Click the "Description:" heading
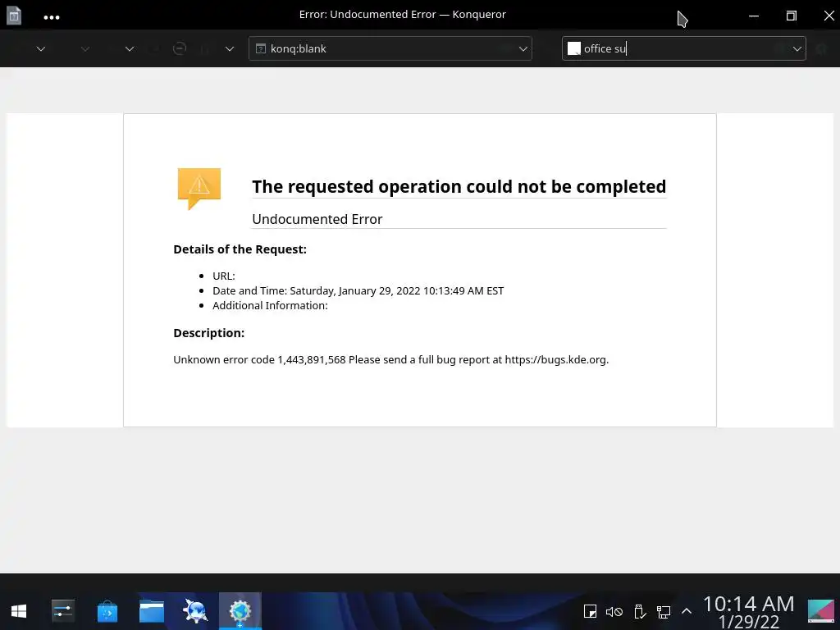 (x=209, y=333)
